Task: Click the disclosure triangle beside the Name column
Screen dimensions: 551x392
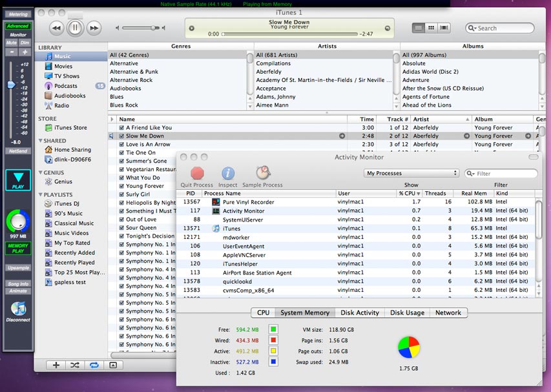Action: tap(112, 119)
